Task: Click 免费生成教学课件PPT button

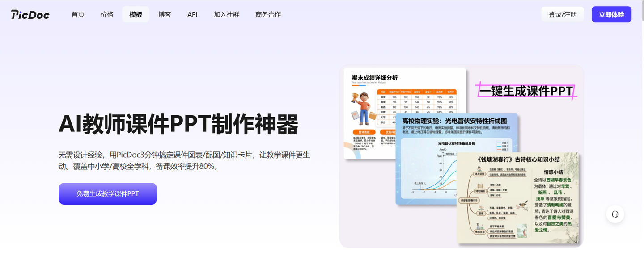Action: [x=108, y=193]
